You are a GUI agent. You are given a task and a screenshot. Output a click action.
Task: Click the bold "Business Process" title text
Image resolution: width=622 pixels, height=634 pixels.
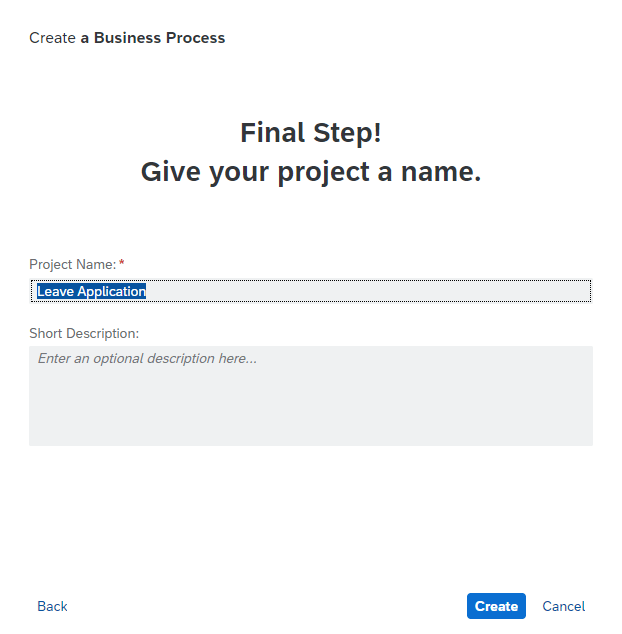[159, 38]
